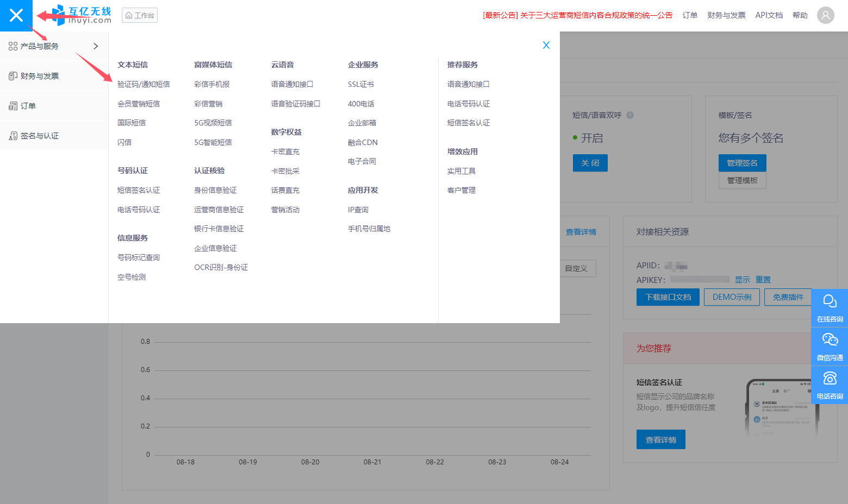848x504 pixels.
Task: Click the sidebar collapse X icon
Action: click(16, 15)
